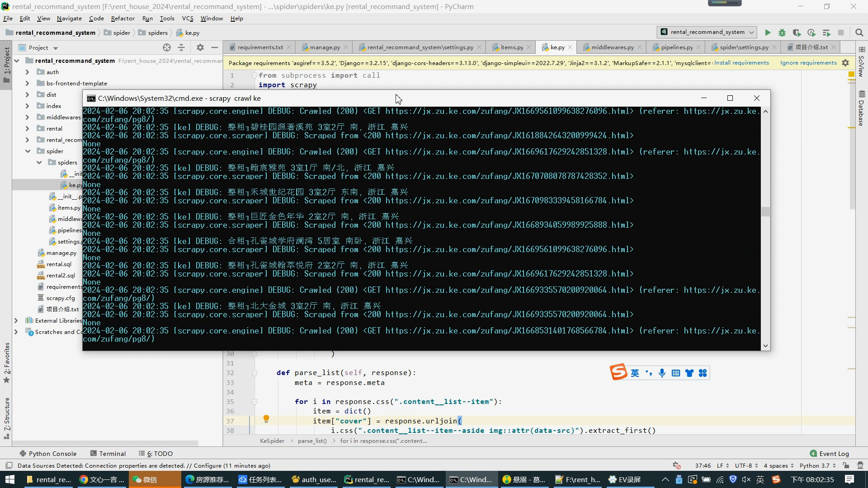Switch to pipelines.py editor tab
This screenshot has width=868, height=488.
676,47
